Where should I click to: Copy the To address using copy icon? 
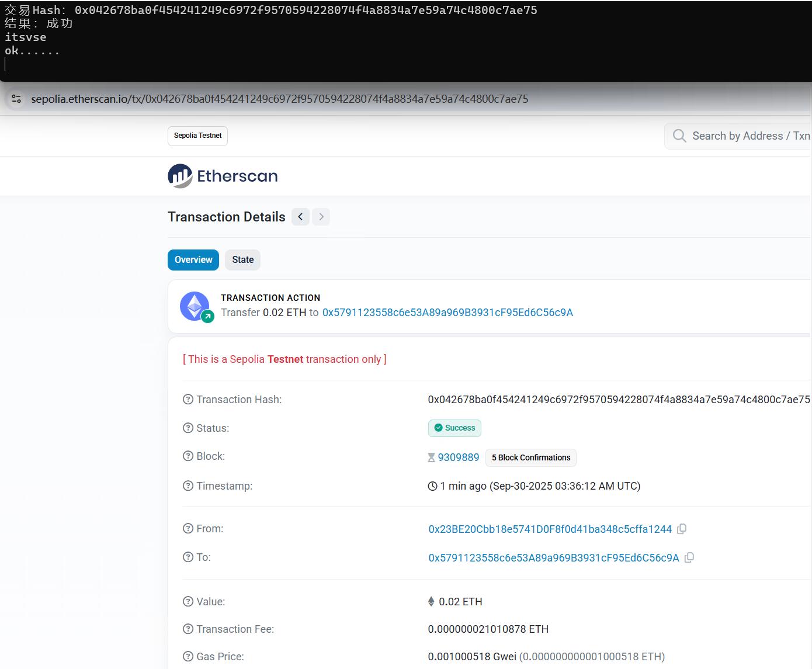point(689,557)
